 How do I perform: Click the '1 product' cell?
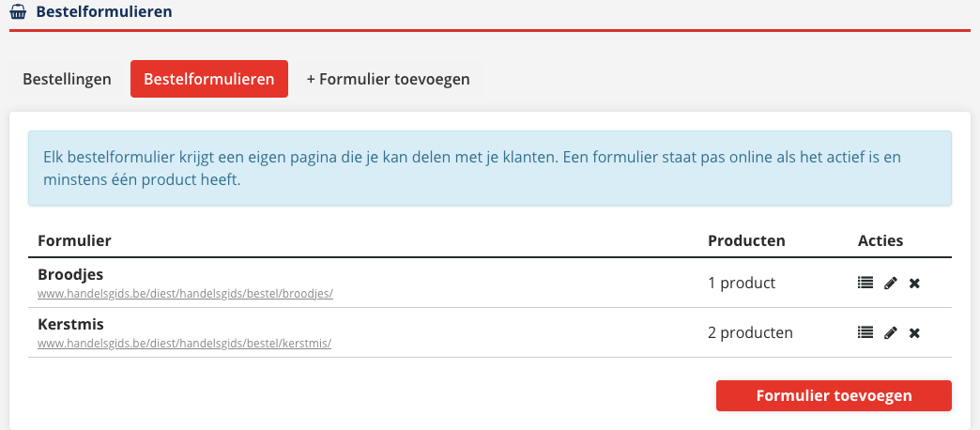pyautogui.click(x=742, y=284)
